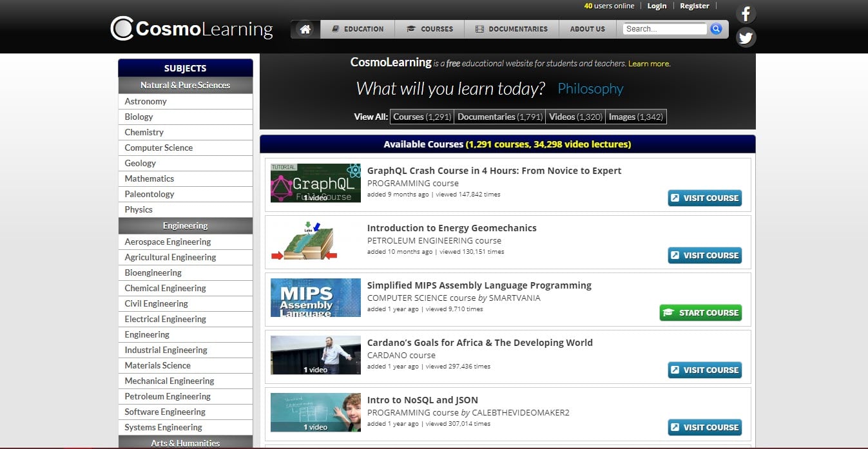Viewport: 868px width, 449px height.
Task: Open the Cardano video thumbnail
Action: tap(316, 355)
